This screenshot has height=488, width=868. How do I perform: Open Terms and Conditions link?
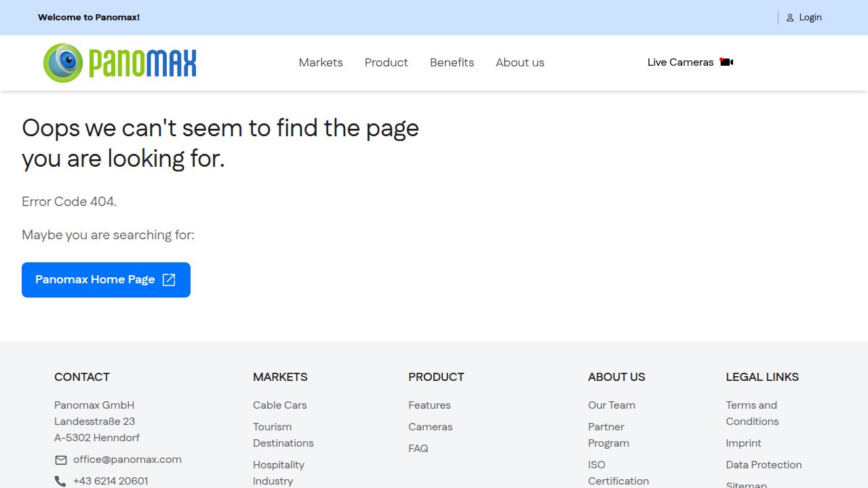[x=753, y=413]
